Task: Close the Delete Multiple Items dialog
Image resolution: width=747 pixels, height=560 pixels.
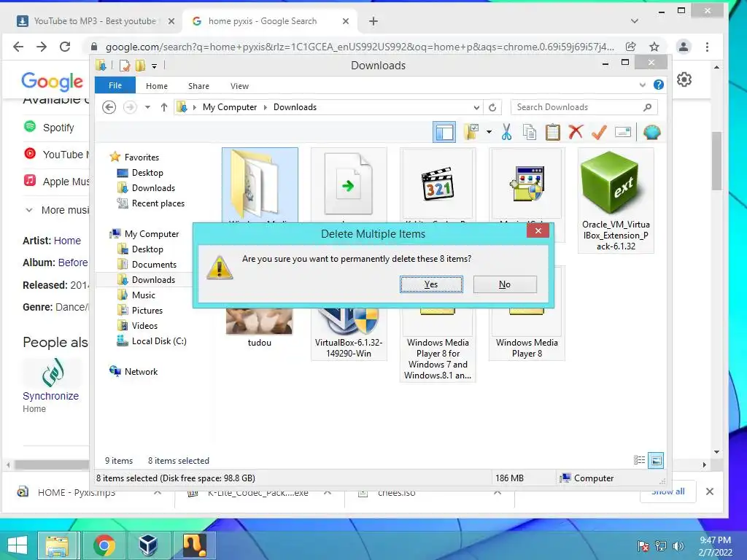Action: point(538,231)
